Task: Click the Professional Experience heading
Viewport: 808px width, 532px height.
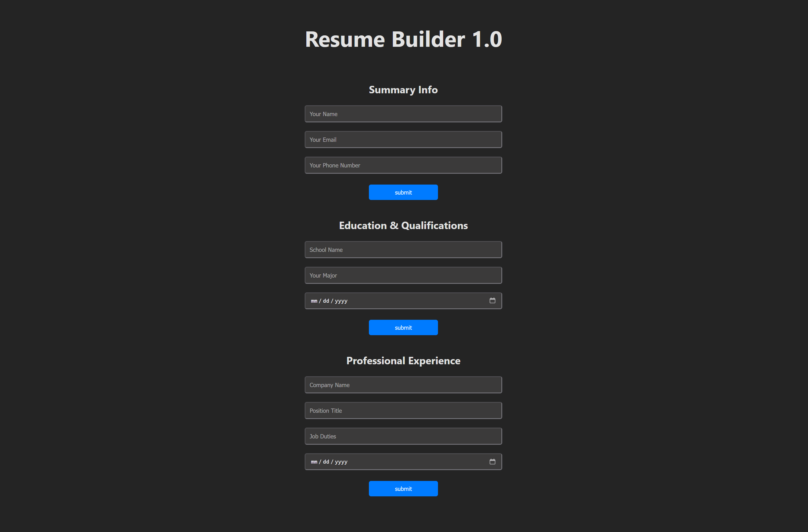Action: coord(403,361)
